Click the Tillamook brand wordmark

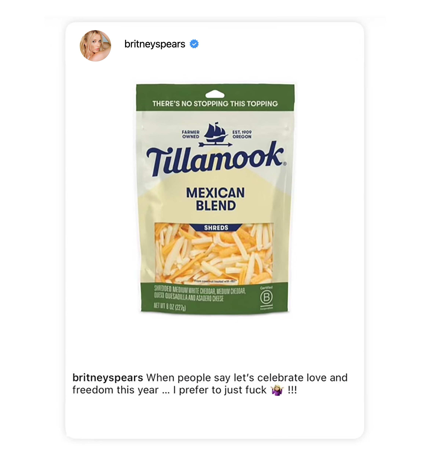[215, 159]
